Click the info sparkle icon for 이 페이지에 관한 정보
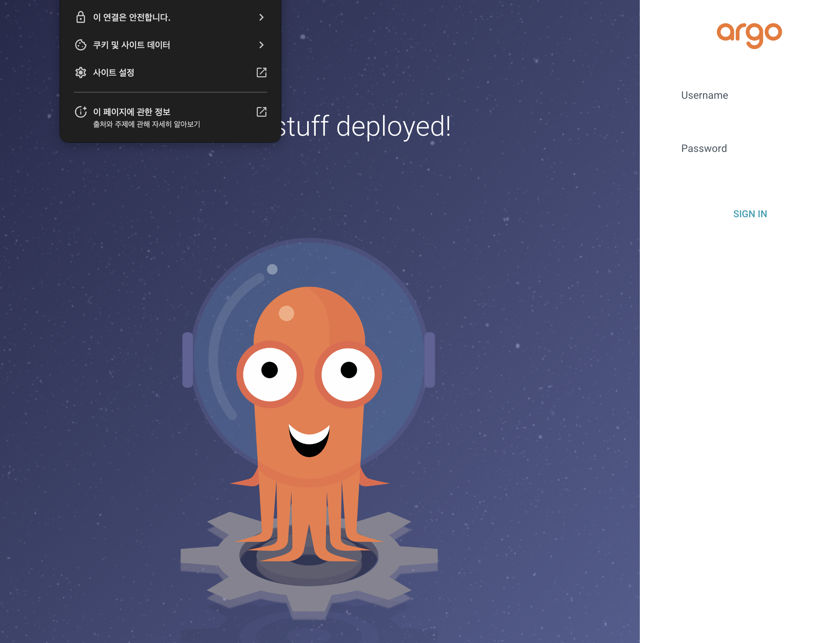Viewport: 840px width, 643px height. tap(80, 112)
